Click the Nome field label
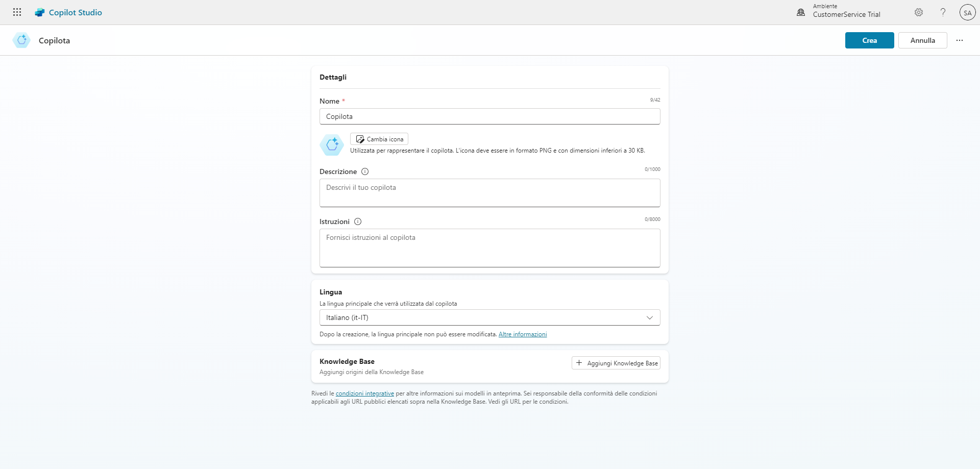Viewport: 980px width, 469px height. [x=329, y=101]
